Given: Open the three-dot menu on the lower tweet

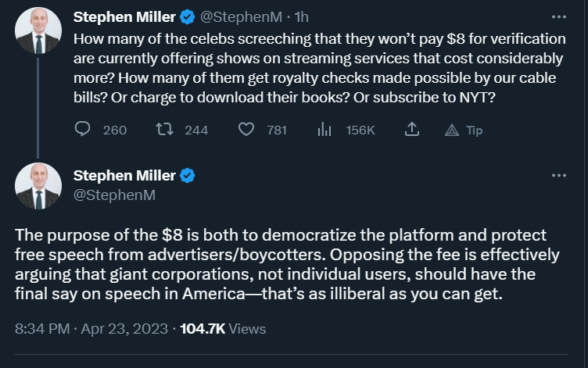Looking at the screenshot, I should (559, 175).
